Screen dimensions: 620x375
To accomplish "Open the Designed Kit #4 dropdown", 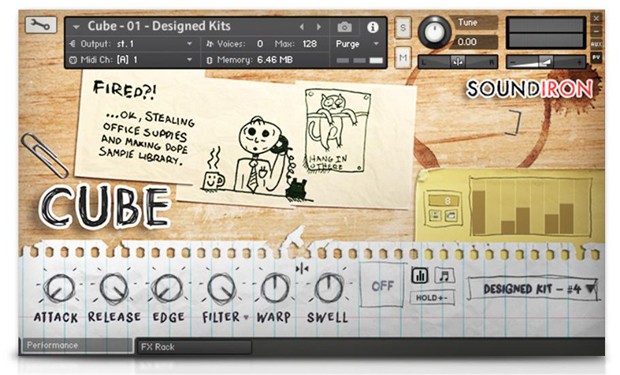I will pyautogui.click(x=533, y=289).
